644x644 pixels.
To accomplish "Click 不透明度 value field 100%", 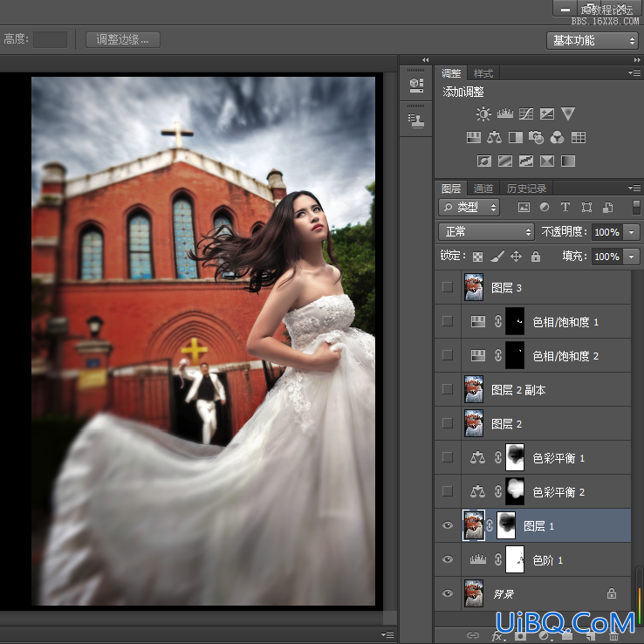I will 607,232.
